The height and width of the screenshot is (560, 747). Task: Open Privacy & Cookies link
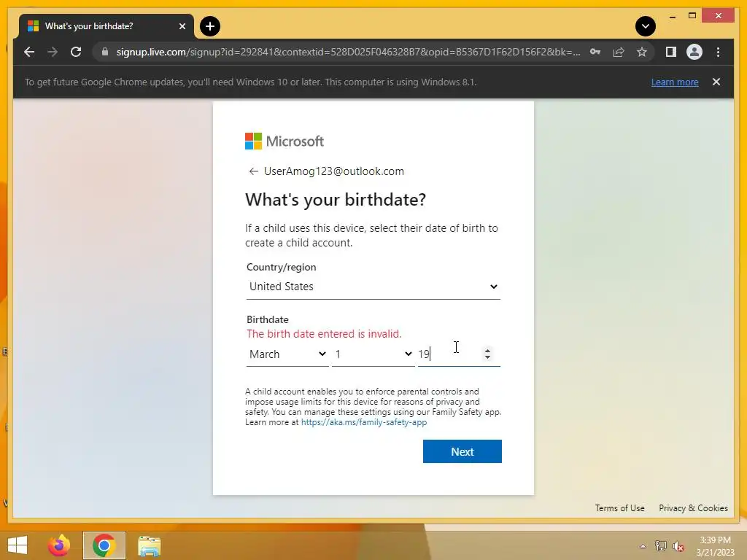coord(693,508)
